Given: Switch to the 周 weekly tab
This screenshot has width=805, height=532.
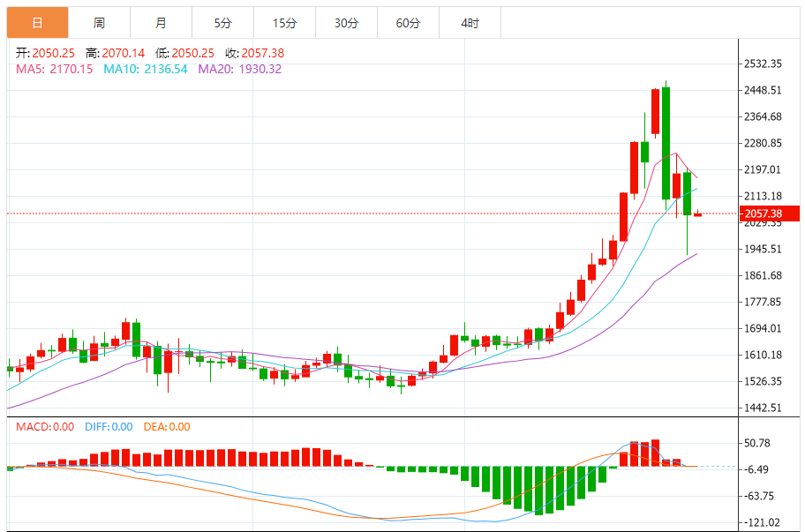Looking at the screenshot, I should tap(99, 23).
